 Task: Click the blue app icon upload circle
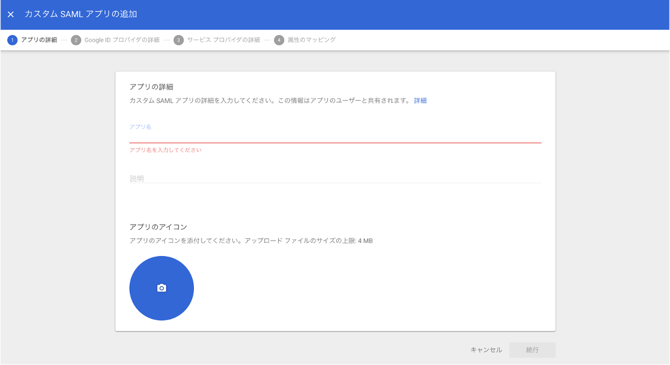162,288
